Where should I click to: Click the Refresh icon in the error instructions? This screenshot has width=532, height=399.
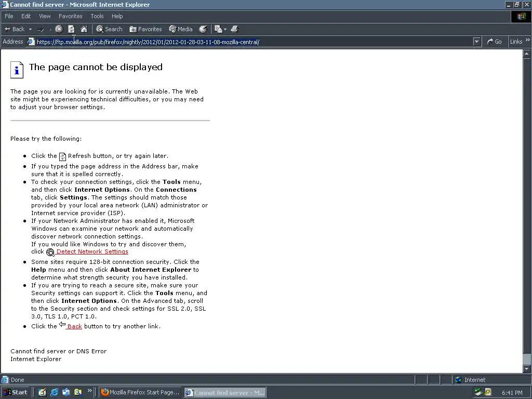pos(62,156)
